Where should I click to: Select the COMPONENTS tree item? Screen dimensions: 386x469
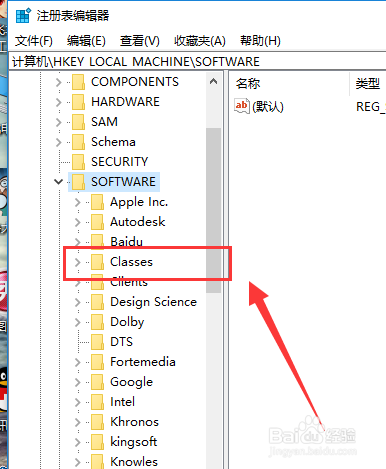[x=135, y=82]
